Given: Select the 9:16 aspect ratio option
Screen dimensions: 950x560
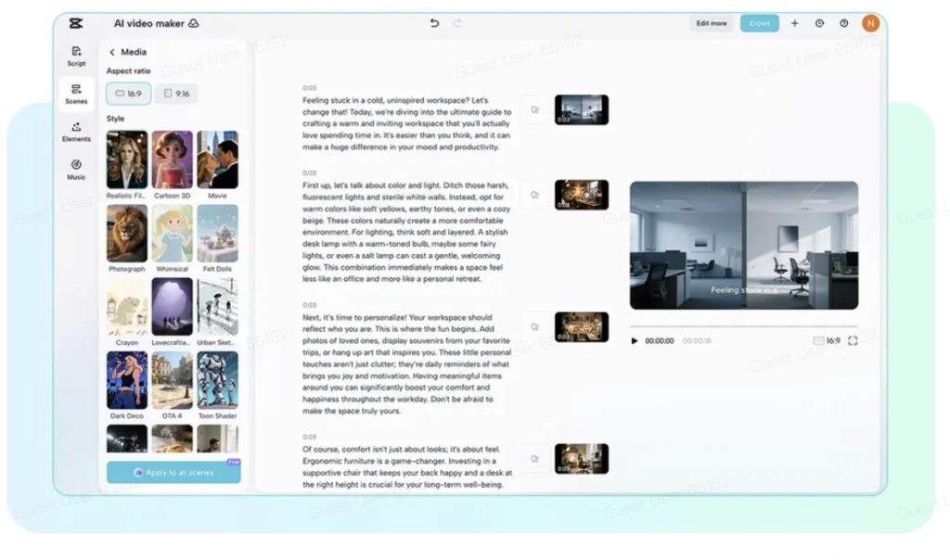Looking at the screenshot, I should pyautogui.click(x=175, y=94).
